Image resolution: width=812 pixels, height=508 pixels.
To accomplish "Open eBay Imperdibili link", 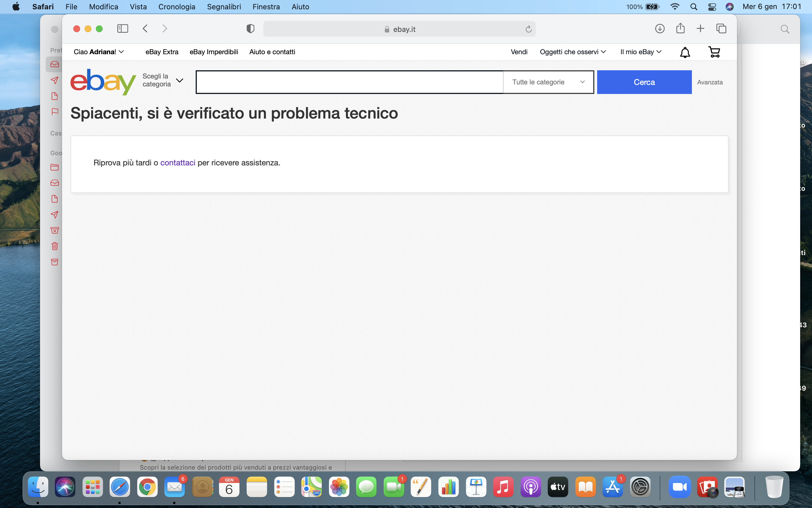I will (214, 52).
